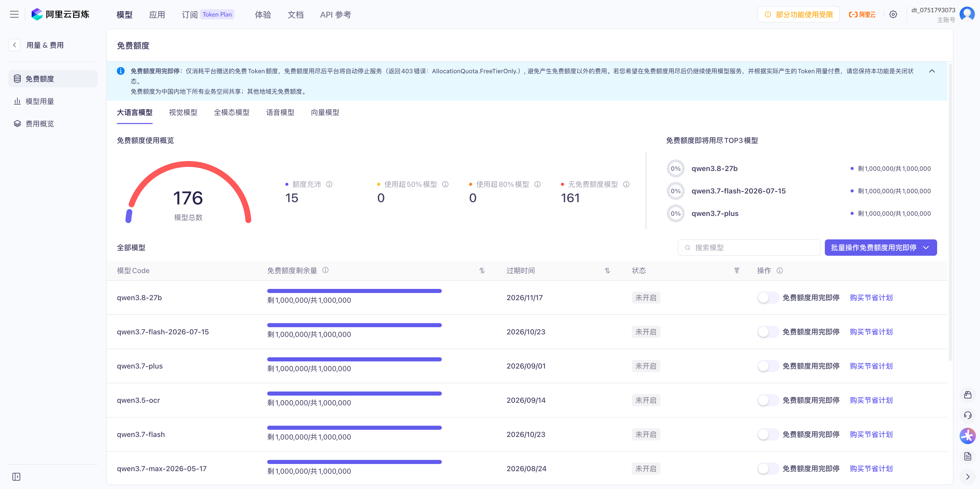Screen dimensions: 980x489
Task: Open the colorful AI assistant icon
Action: click(x=968, y=436)
